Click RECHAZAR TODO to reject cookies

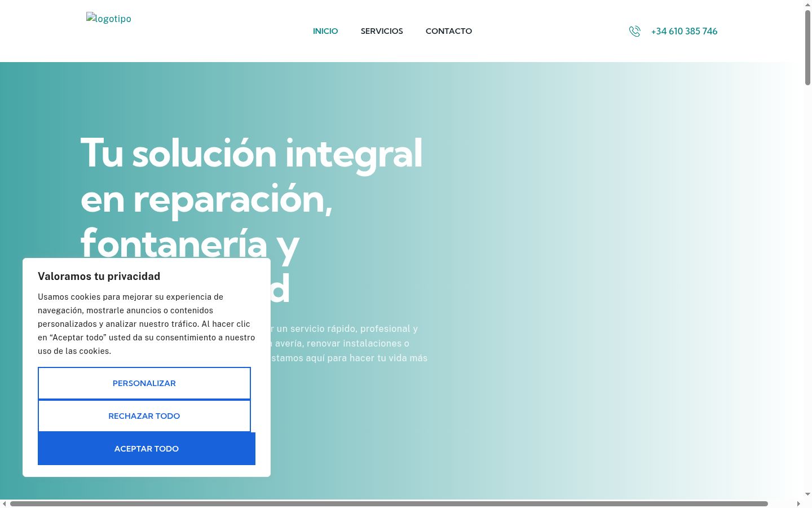pos(144,416)
